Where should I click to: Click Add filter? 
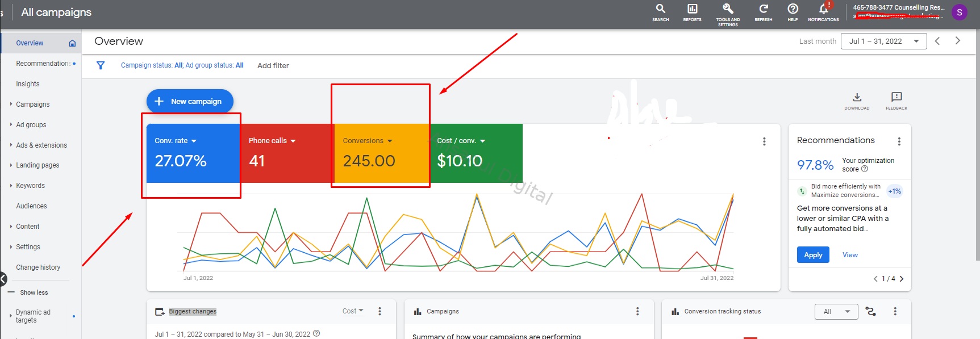[x=273, y=65]
